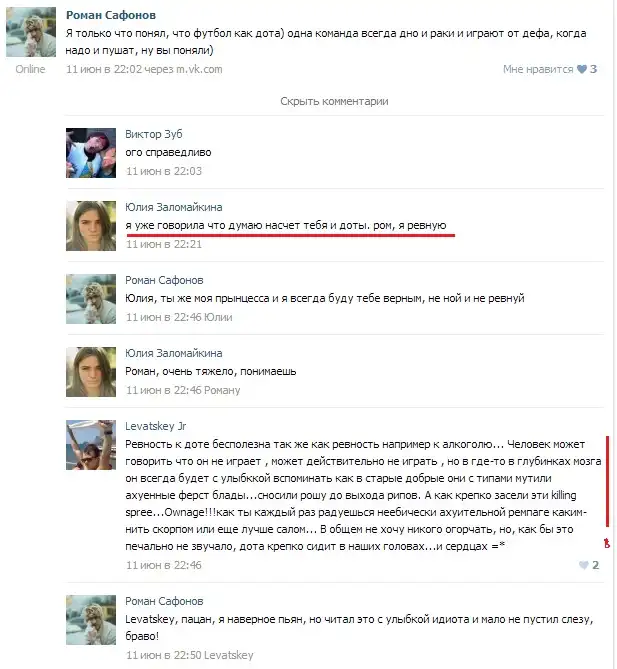This screenshot has width=617, height=669.
Task: Click reply target link Юлии
Action: (x=218, y=317)
